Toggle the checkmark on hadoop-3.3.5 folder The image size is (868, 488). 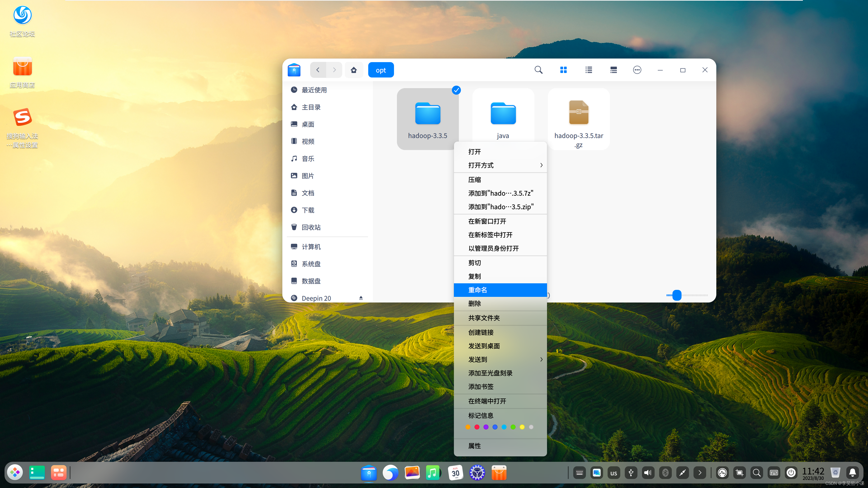pos(456,90)
